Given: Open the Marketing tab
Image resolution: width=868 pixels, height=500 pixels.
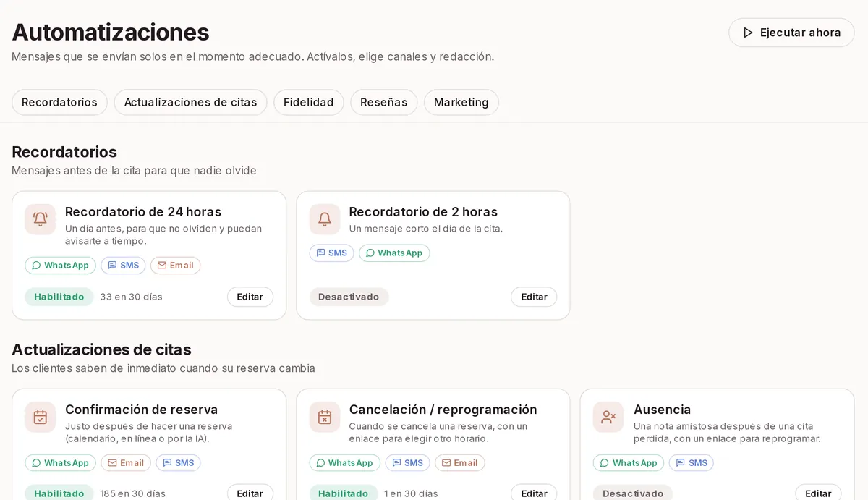Looking at the screenshot, I should click(461, 102).
